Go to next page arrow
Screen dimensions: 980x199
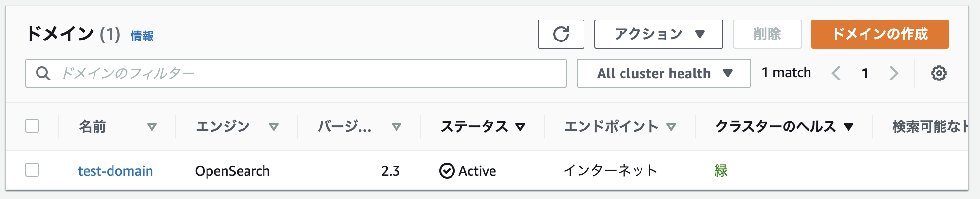[x=893, y=73]
